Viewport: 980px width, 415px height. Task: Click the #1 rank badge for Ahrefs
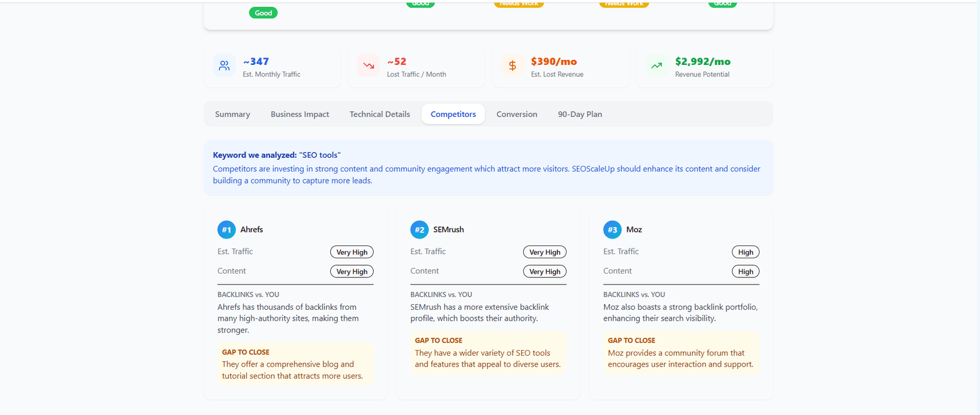point(227,230)
